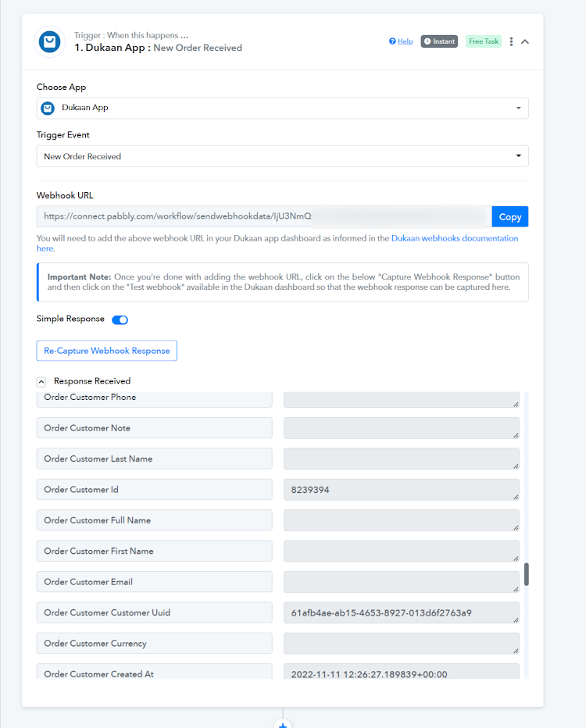Open the Trigger Event dropdown
Image resolution: width=586 pixels, height=728 pixels.
click(282, 156)
